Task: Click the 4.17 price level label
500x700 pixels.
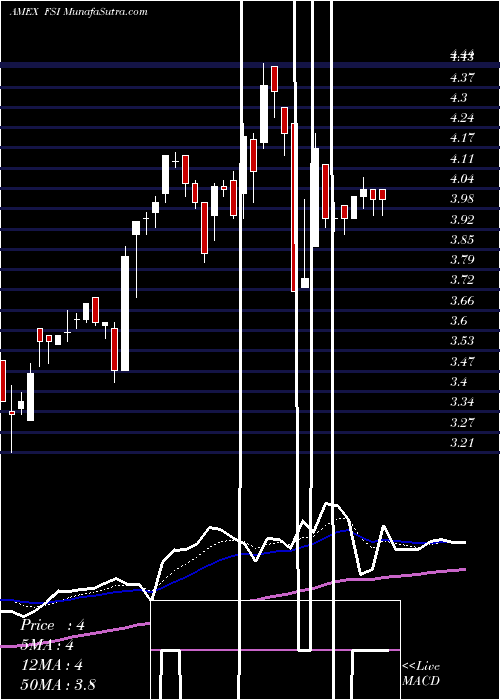Action: [x=462, y=138]
